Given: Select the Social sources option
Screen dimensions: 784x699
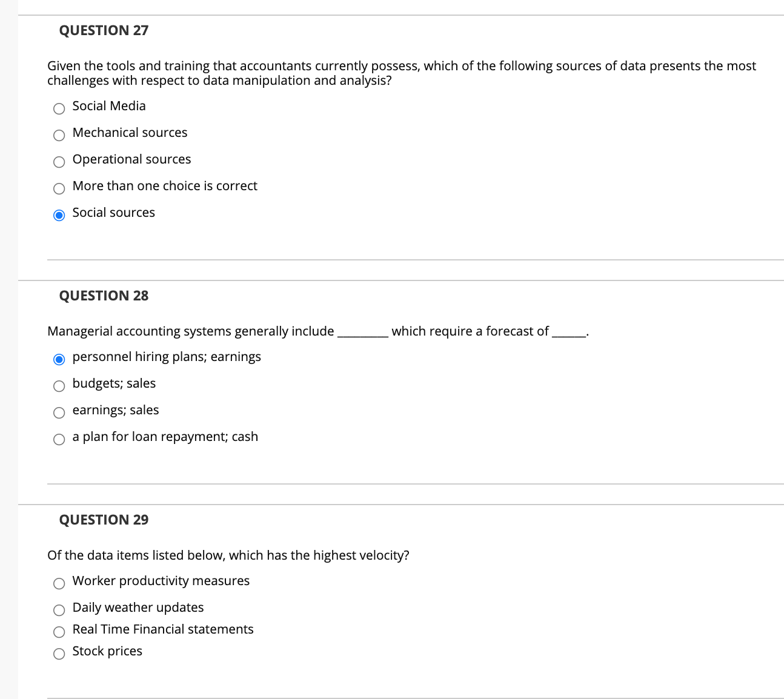Looking at the screenshot, I should [x=59, y=215].
